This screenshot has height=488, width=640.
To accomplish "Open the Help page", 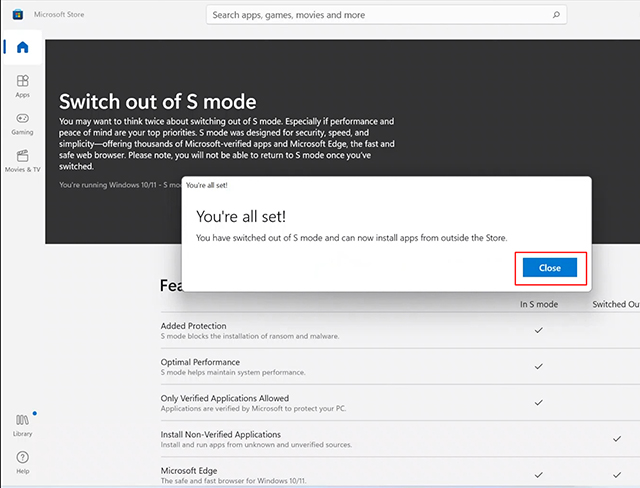I will [x=22, y=461].
